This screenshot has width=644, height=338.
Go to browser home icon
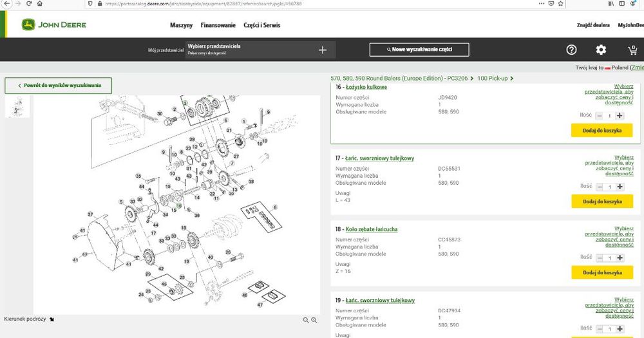[x=40, y=3]
